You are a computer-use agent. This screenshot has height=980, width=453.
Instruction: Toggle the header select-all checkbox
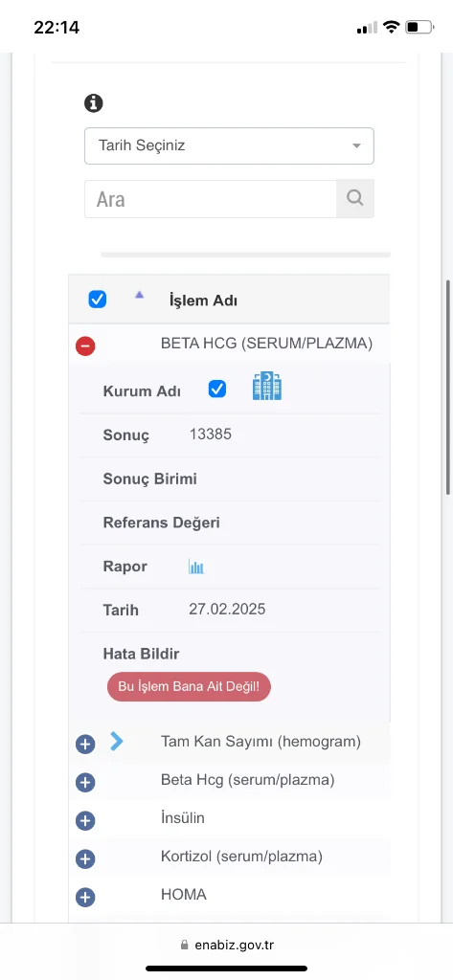97,300
